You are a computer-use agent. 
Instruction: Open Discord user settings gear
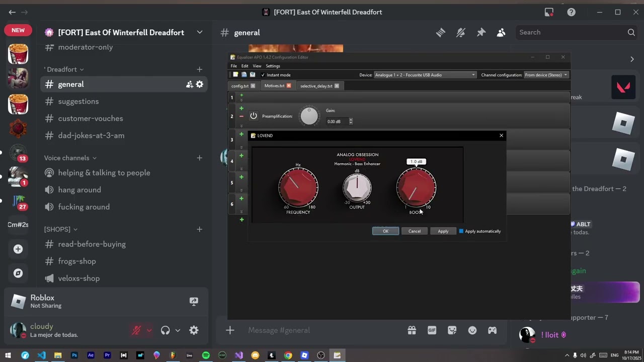point(194,330)
